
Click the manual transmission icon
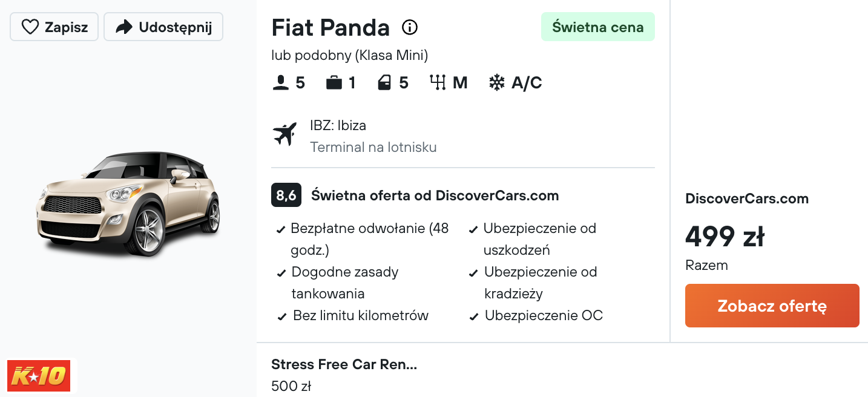438,82
